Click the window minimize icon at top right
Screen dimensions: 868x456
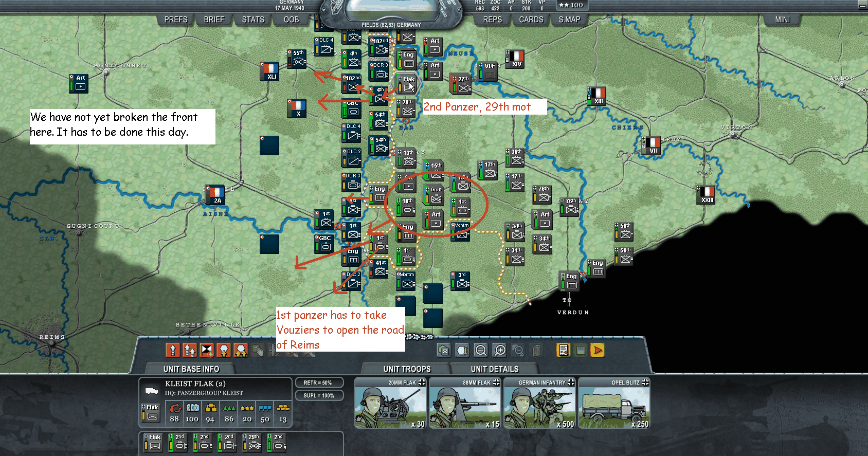point(862,6)
